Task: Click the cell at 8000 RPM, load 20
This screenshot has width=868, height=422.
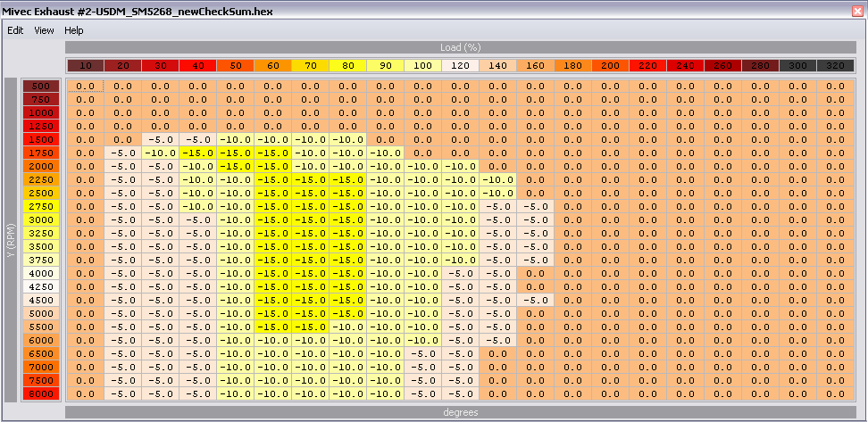Action: click(x=123, y=393)
